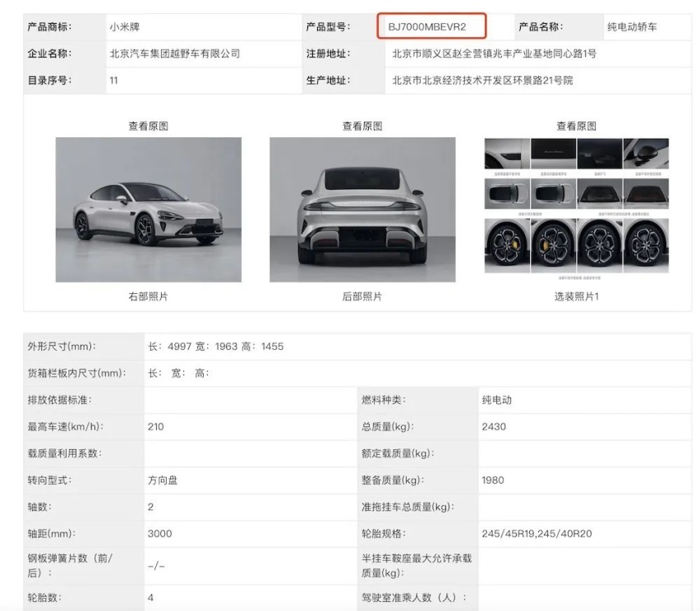Click label '轮胎数:'

pos(44,598)
